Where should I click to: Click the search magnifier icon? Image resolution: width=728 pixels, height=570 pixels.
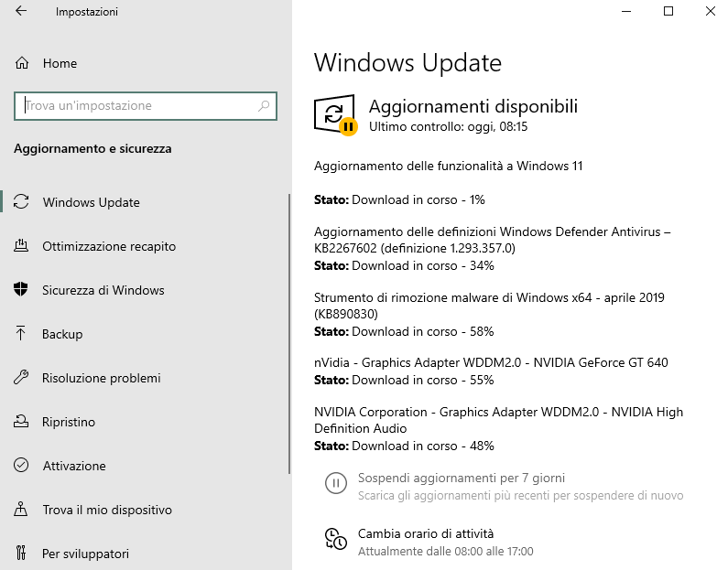point(264,106)
